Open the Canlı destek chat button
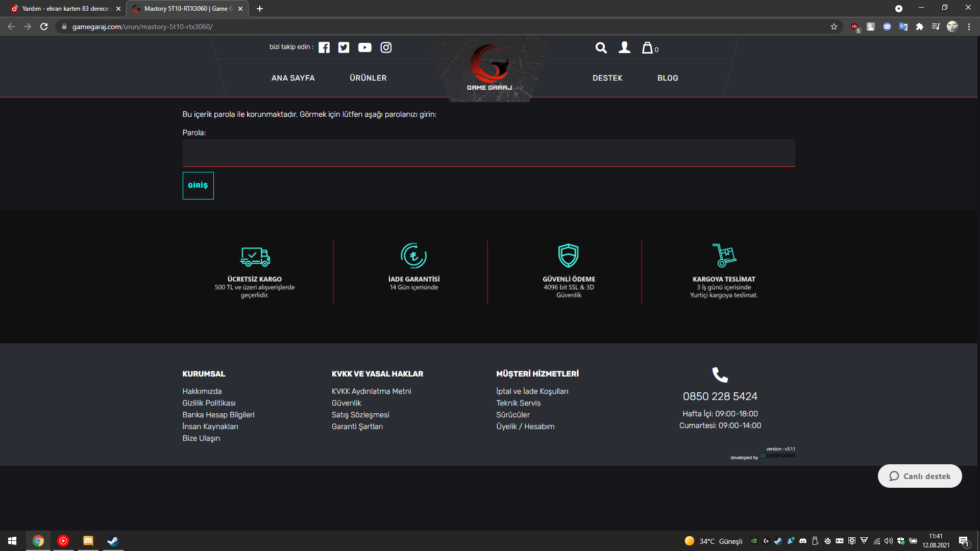980x551 pixels. (x=920, y=476)
